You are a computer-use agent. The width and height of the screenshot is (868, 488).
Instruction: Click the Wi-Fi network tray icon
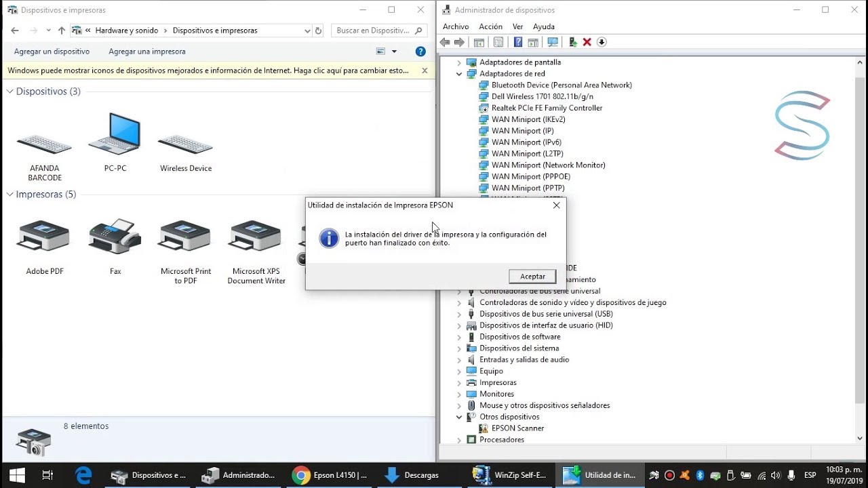(x=761, y=475)
